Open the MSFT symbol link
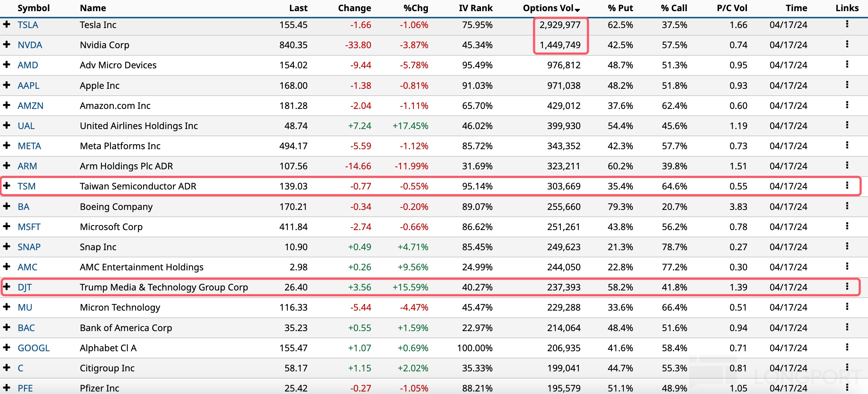This screenshot has width=868, height=394. 29,227
